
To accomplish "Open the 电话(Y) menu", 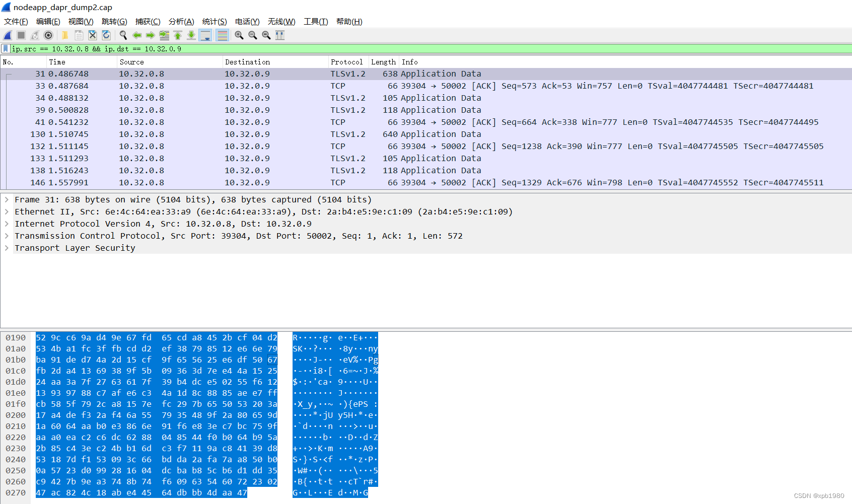I will click(x=247, y=22).
